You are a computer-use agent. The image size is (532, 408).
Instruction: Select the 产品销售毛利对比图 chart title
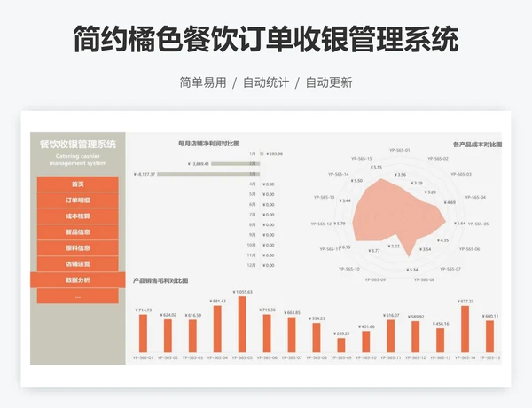pos(160,280)
